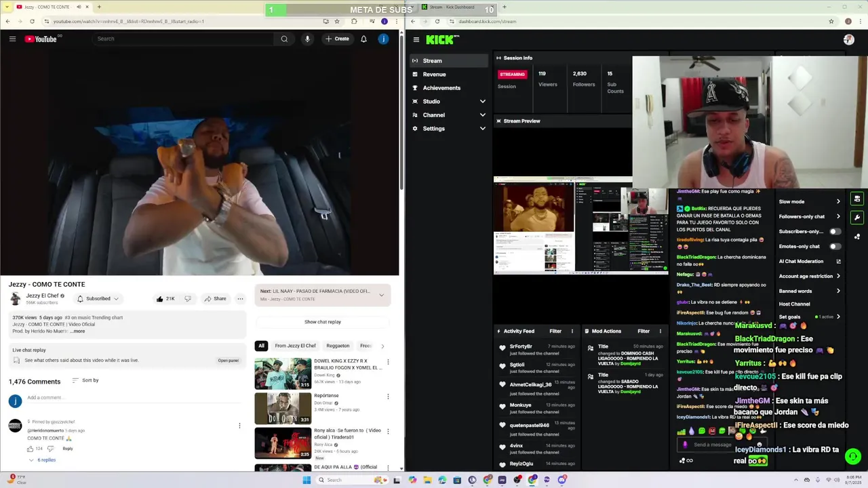This screenshot has width=868, height=488.
Task: Open File Explorer from taskbar
Action: tap(427, 480)
